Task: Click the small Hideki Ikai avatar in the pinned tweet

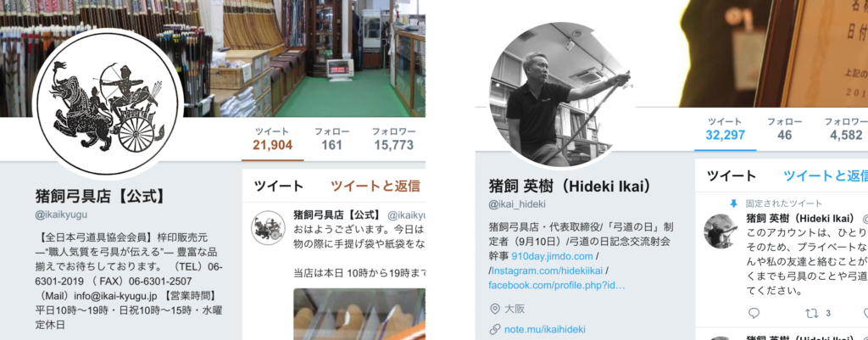Action: click(x=721, y=231)
